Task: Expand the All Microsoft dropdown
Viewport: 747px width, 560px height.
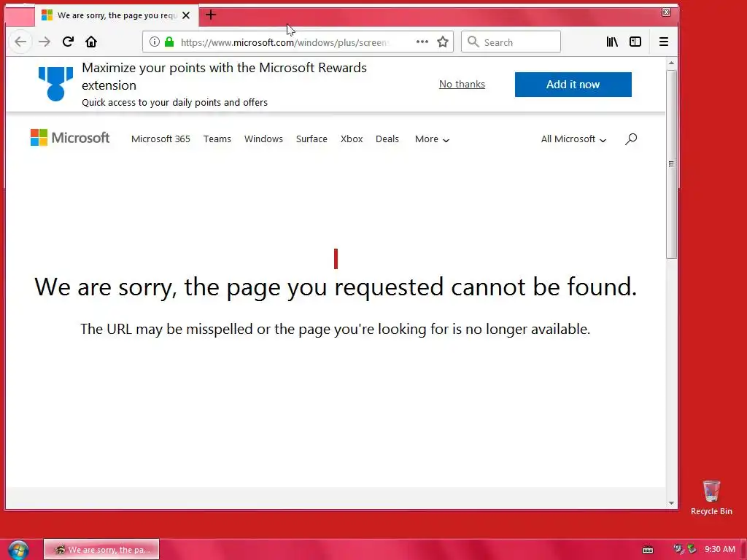Action: point(573,139)
